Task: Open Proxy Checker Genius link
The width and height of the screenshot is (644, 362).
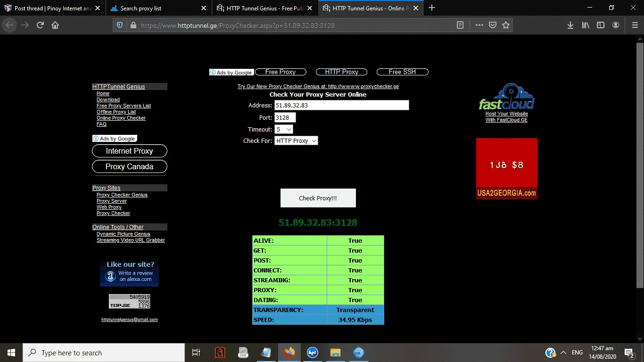Action: click(122, 195)
